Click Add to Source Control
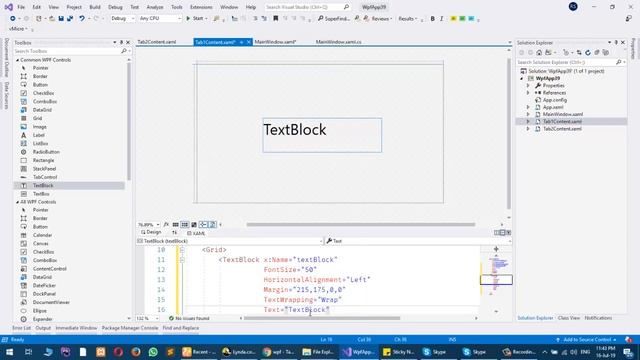Image resolution: width=640 pixels, height=360 pixels. click(587, 340)
